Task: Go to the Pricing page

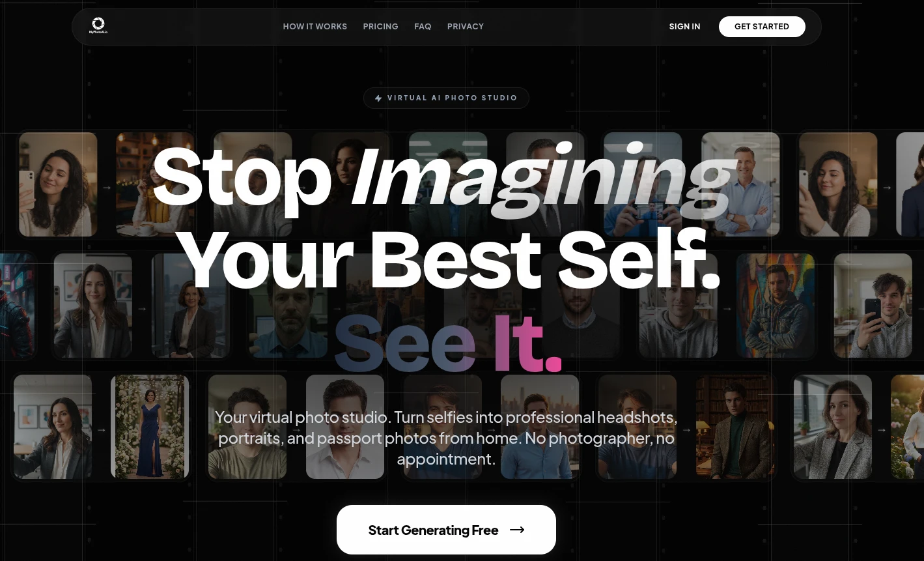Action: click(x=380, y=27)
